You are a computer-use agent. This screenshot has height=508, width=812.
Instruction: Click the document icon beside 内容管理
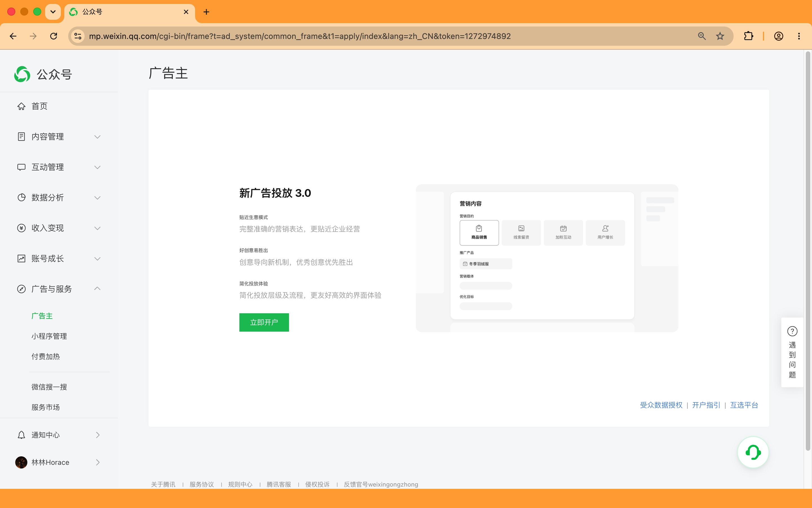[x=21, y=137]
